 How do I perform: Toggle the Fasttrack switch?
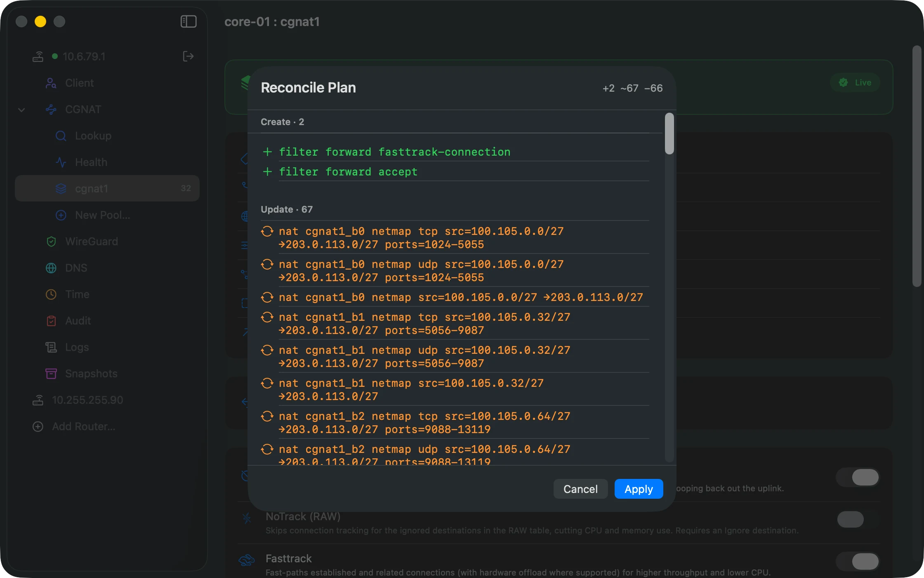tap(858, 561)
